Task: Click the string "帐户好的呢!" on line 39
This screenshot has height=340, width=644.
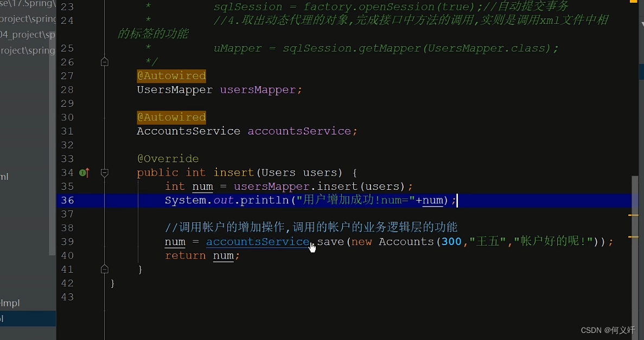Action: [x=553, y=242]
